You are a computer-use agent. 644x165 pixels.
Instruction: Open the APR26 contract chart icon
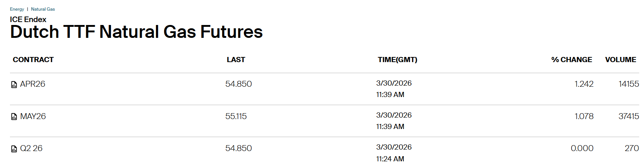[x=14, y=85]
